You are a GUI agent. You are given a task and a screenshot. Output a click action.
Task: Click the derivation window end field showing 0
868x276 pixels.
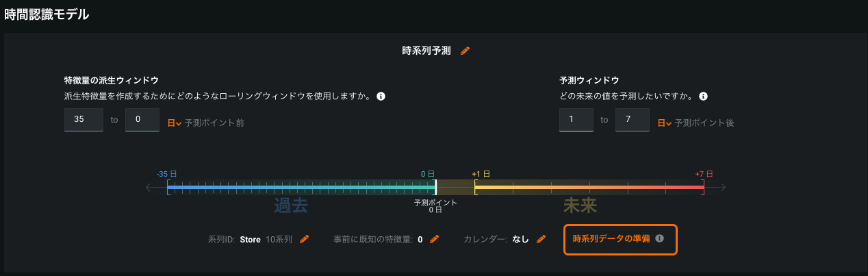click(142, 119)
